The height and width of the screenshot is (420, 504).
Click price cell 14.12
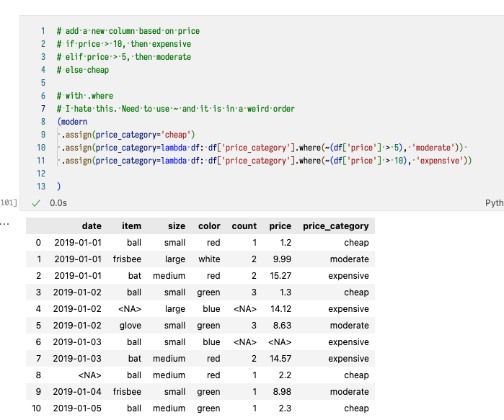281,309
